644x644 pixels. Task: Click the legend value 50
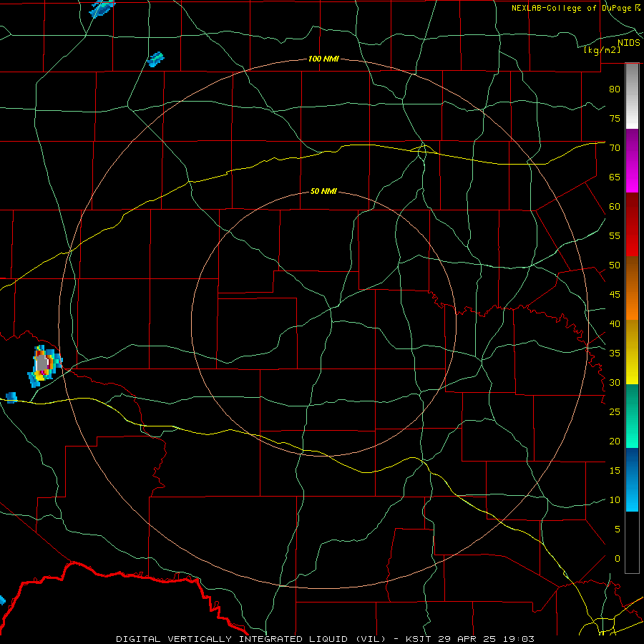(x=615, y=265)
